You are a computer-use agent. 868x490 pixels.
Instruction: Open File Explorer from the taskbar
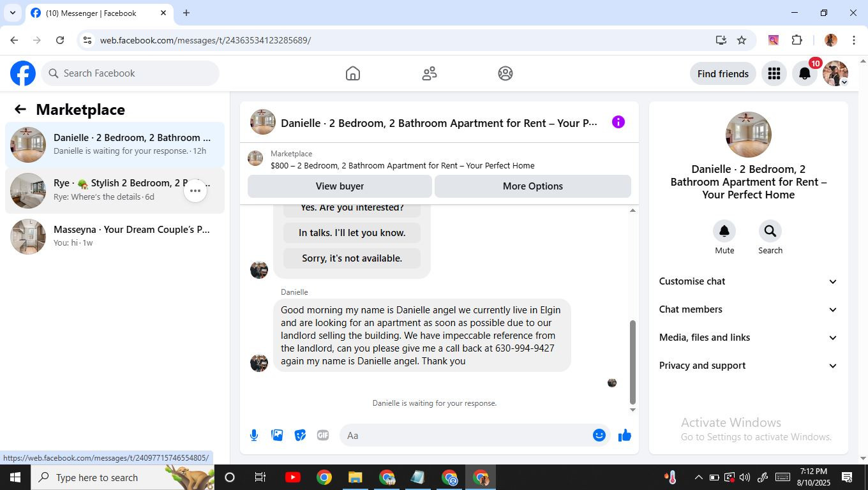pyautogui.click(x=355, y=477)
